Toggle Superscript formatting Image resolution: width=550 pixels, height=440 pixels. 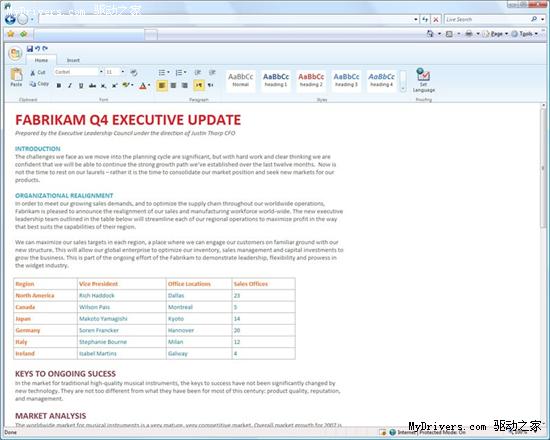coord(115,86)
